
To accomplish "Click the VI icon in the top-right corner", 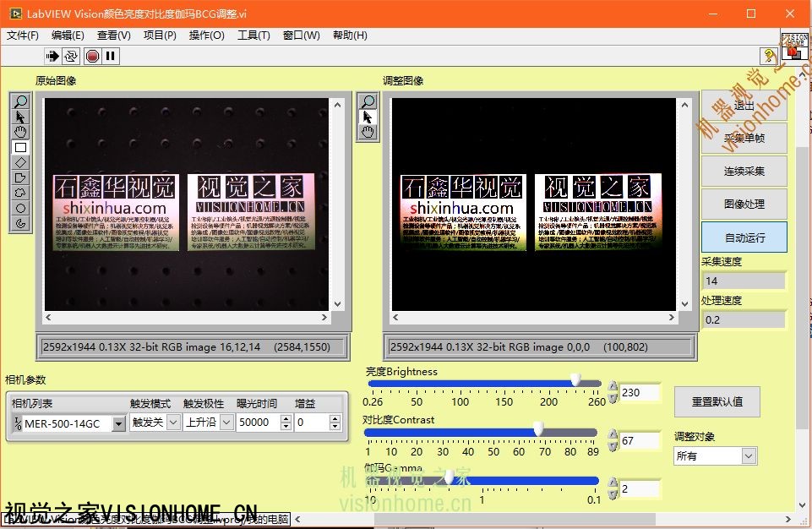I will 794,46.
